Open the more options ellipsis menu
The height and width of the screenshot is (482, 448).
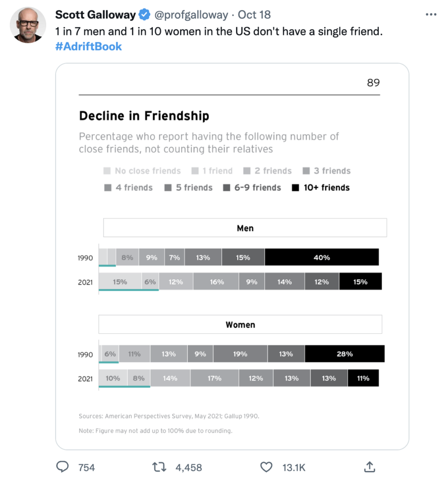click(x=431, y=14)
